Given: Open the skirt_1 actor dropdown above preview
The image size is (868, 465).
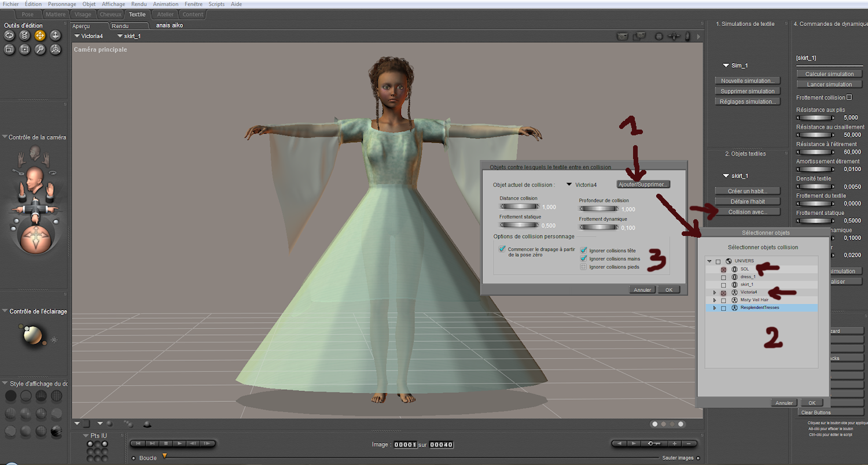Looking at the screenshot, I should (129, 36).
